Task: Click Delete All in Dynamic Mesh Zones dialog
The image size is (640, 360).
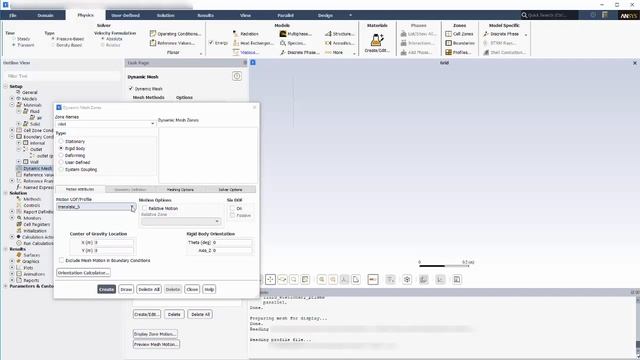Action: 149,289
